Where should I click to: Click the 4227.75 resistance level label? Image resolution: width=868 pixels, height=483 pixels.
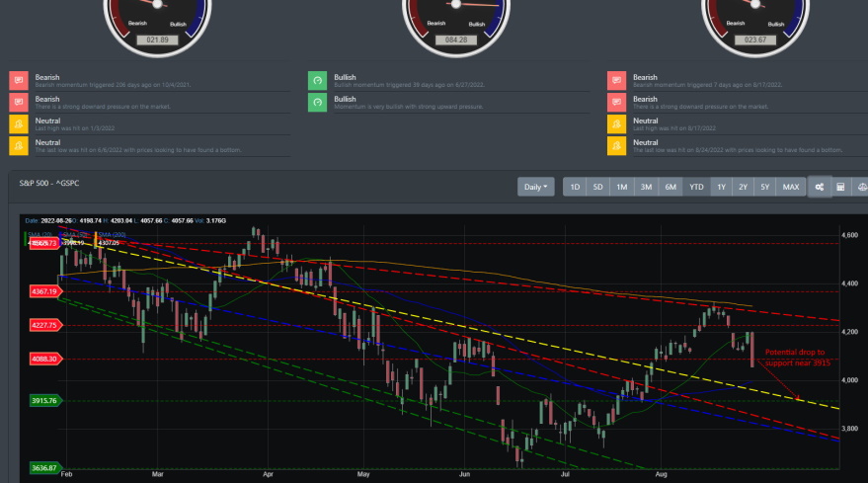click(44, 325)
